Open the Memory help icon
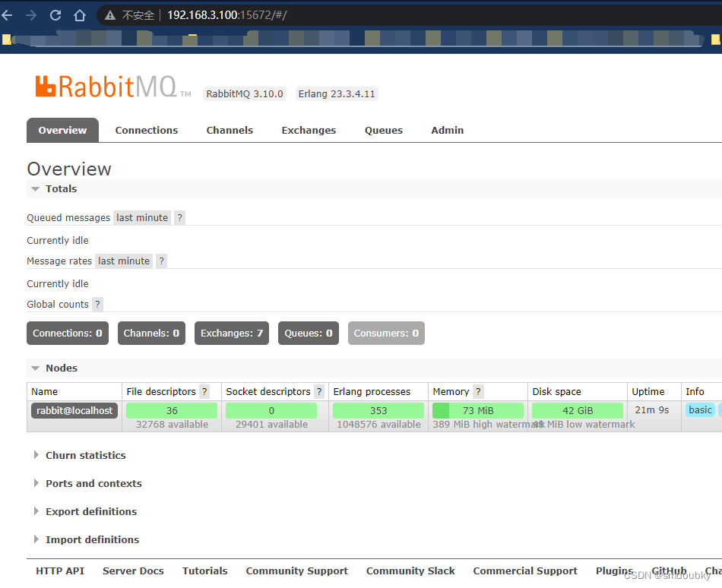 pos(479,391)
